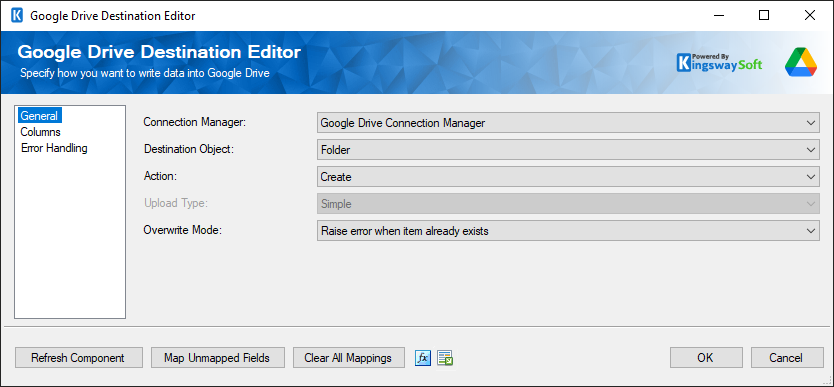Click the Google Drive logo icon

800,62
